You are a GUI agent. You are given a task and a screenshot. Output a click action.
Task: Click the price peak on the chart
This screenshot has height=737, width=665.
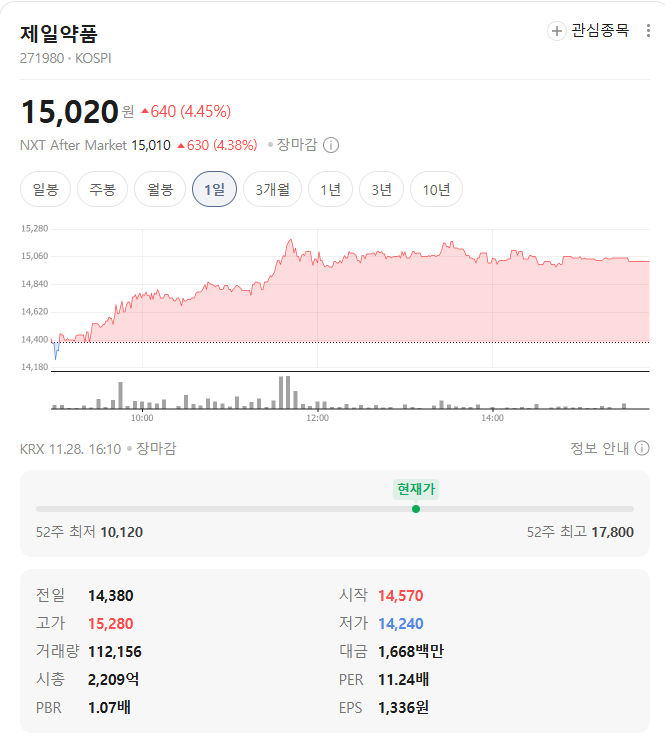[290, 241]
